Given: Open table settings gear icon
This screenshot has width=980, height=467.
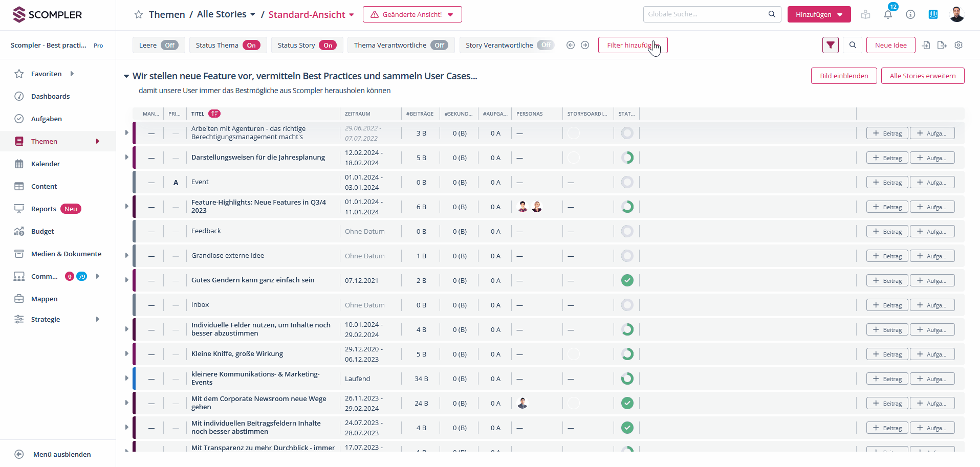Looking at the screenshot, I should (x=959, y=45).
